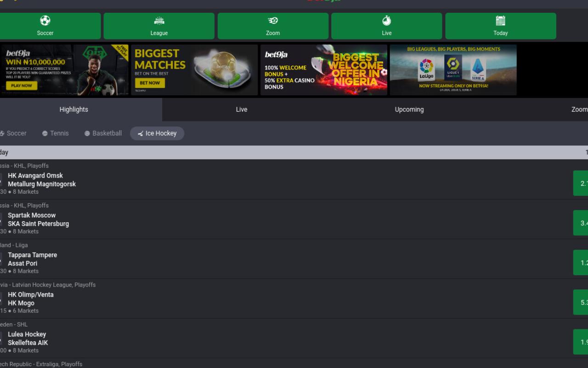Screen dimensions: 588x368
Task: Open Live betting via the stopwatch icon
Action: pyautogui.click(x=387, y=21)
